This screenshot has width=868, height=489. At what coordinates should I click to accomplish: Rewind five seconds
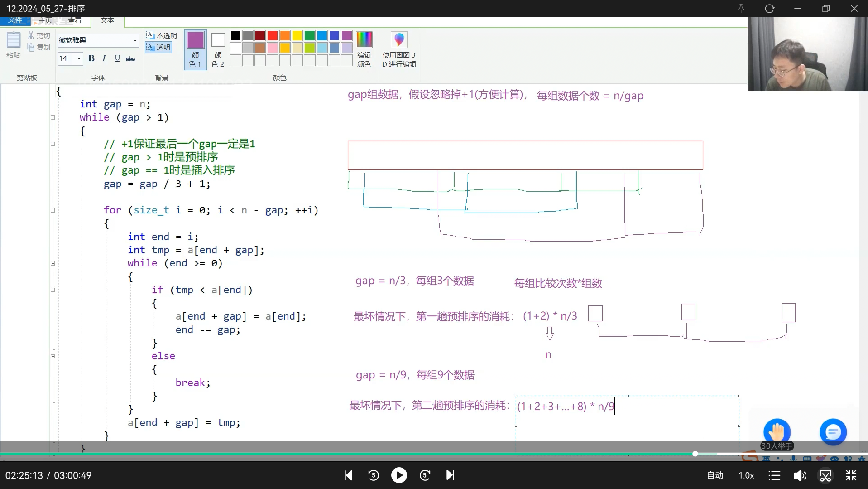[374, 475]
